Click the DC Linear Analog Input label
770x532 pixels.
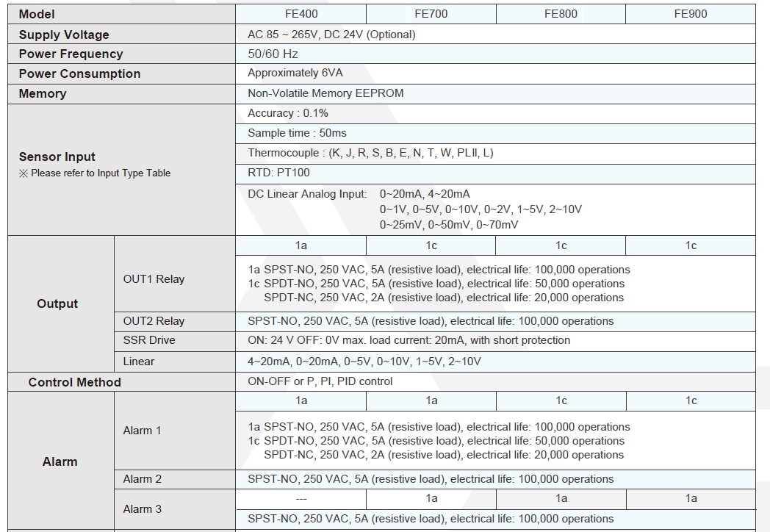[x=307, y=194]
